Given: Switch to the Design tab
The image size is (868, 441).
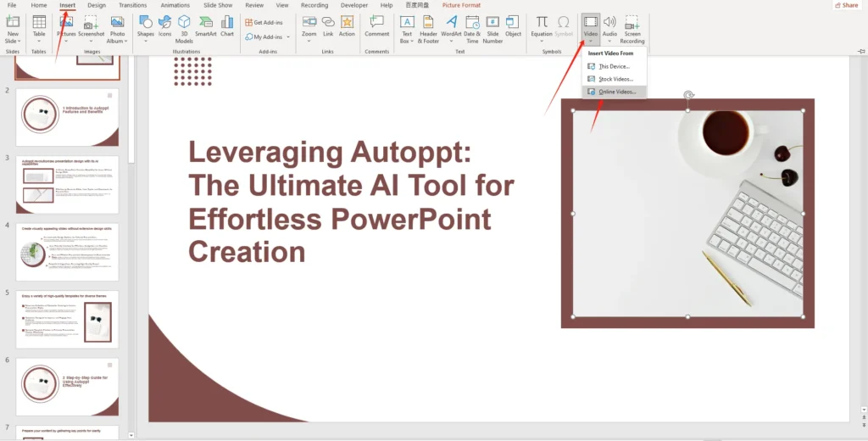Looking at the screenshot, I should [97, 5].
